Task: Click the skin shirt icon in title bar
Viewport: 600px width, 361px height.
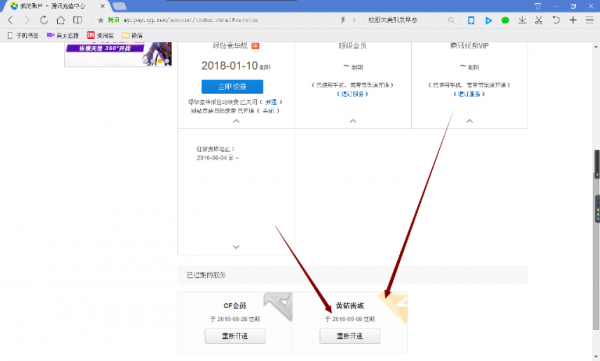Action: pyautogui.click(x=538, y=6)
